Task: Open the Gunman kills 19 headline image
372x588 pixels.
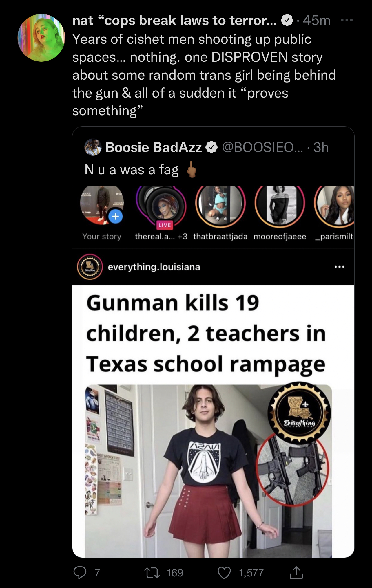Action: click(213, 421)
